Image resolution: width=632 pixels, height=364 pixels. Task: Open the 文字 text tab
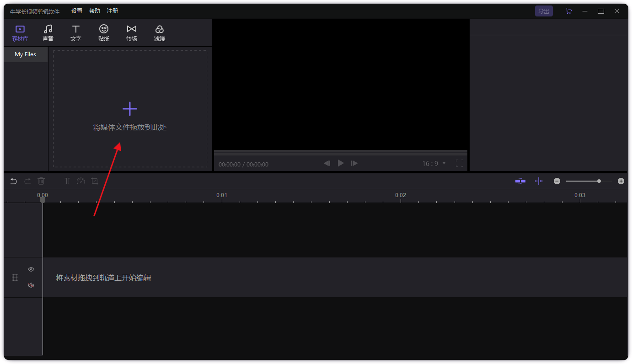[76, 33]
